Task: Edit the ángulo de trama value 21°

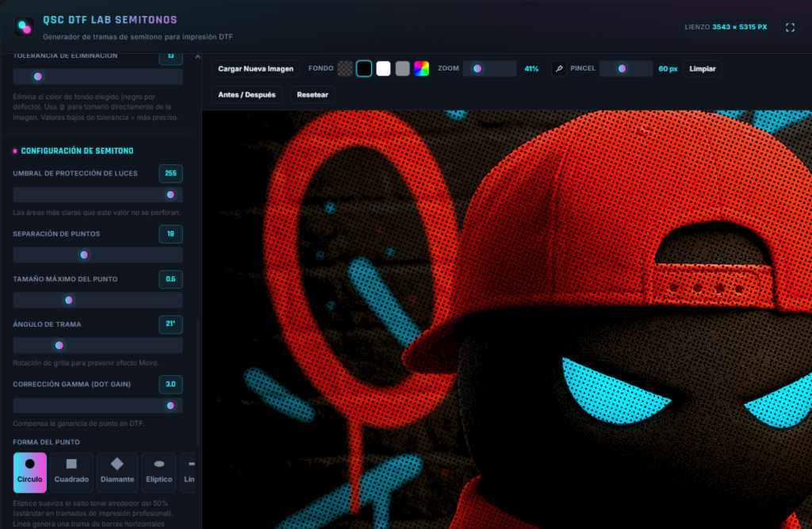Action: [x=171, y=324]
